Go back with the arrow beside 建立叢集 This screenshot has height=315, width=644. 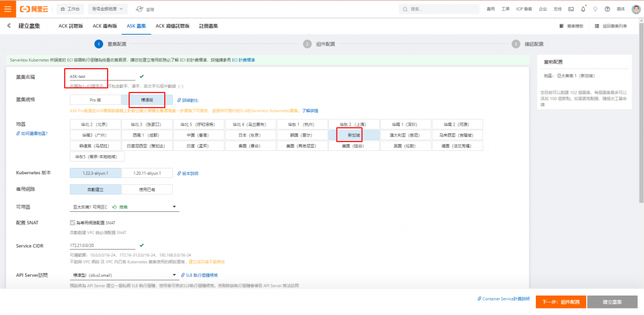pyautogui.click(x=9, y=26)
